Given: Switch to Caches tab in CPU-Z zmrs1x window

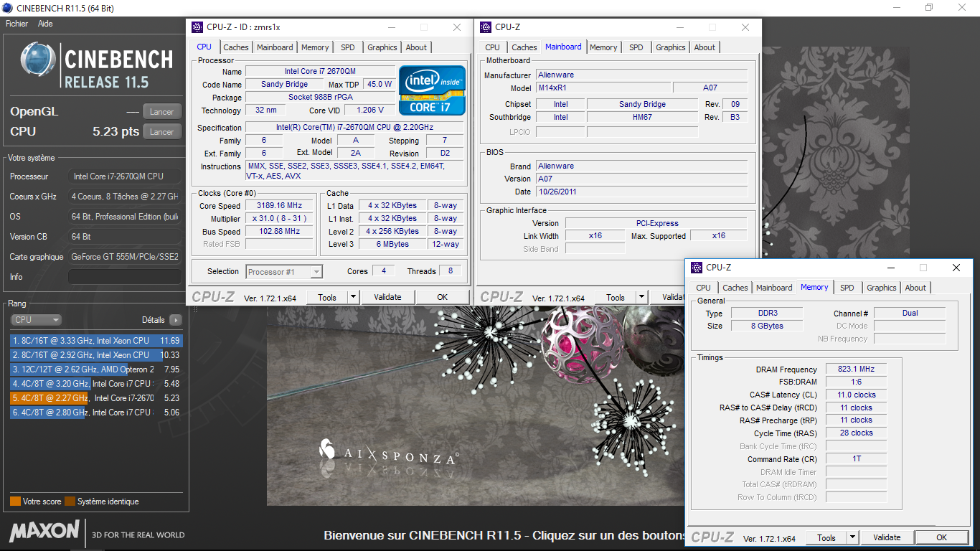Looking at the screenshot, I should click(235, 47).
